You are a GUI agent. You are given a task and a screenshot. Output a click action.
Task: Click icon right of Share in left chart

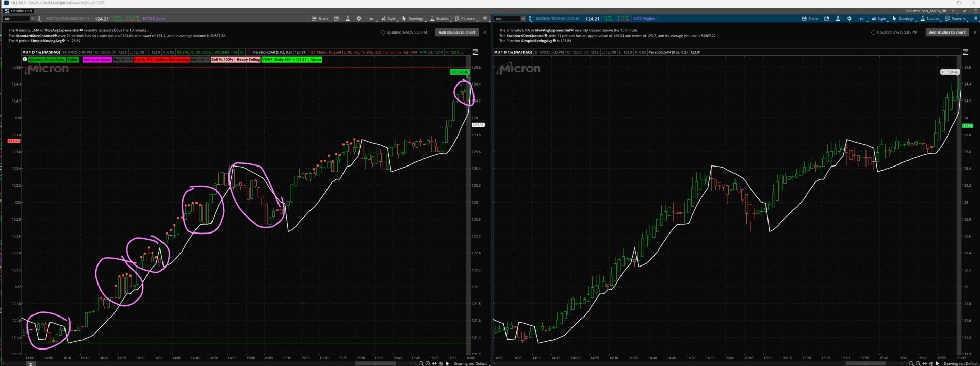[336, 19]
